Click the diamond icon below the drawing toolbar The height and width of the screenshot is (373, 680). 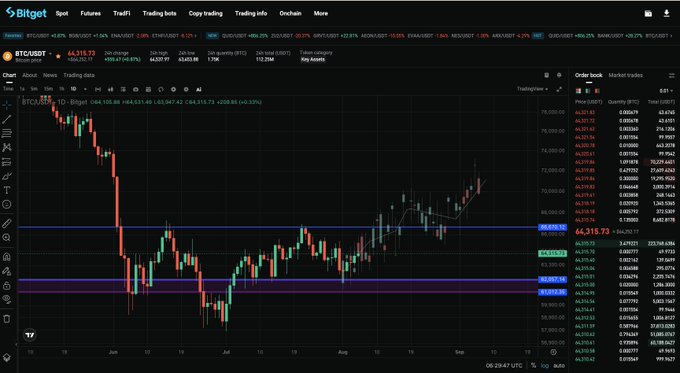point(7,357)
